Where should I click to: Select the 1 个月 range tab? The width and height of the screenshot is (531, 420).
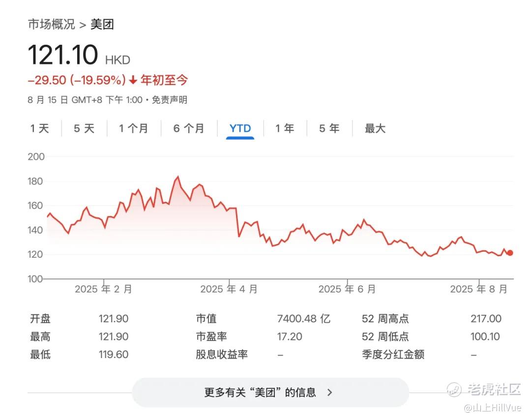coord(133,128)
